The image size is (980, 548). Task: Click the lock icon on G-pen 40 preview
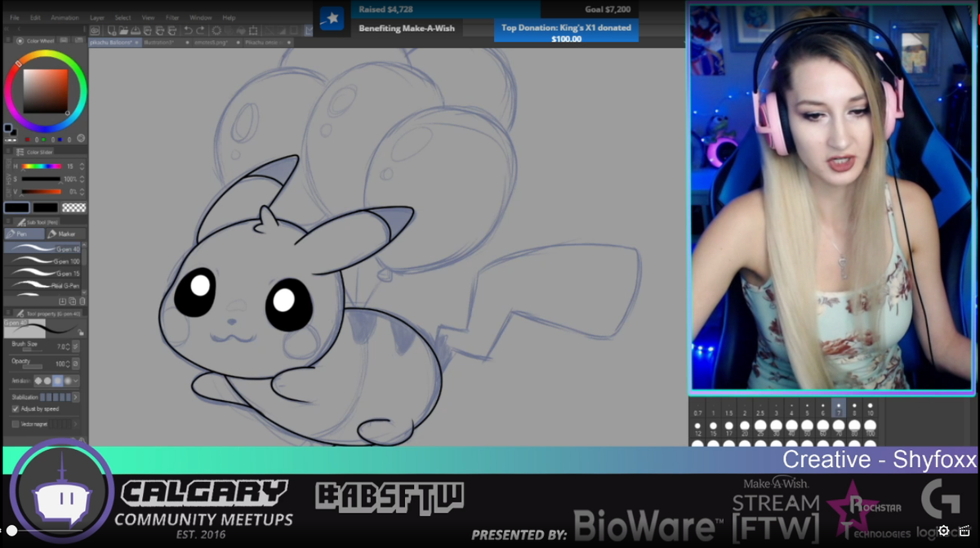81,332
